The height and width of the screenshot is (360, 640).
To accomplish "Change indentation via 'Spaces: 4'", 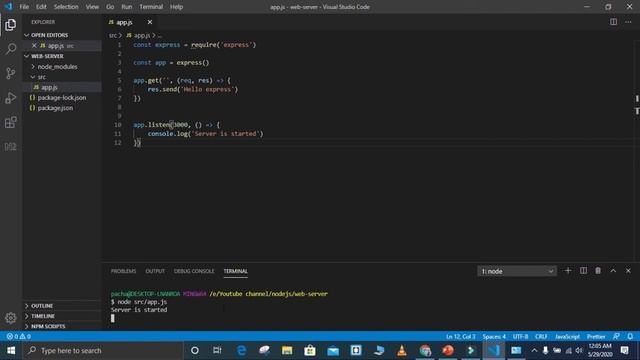I will point(494,336).
